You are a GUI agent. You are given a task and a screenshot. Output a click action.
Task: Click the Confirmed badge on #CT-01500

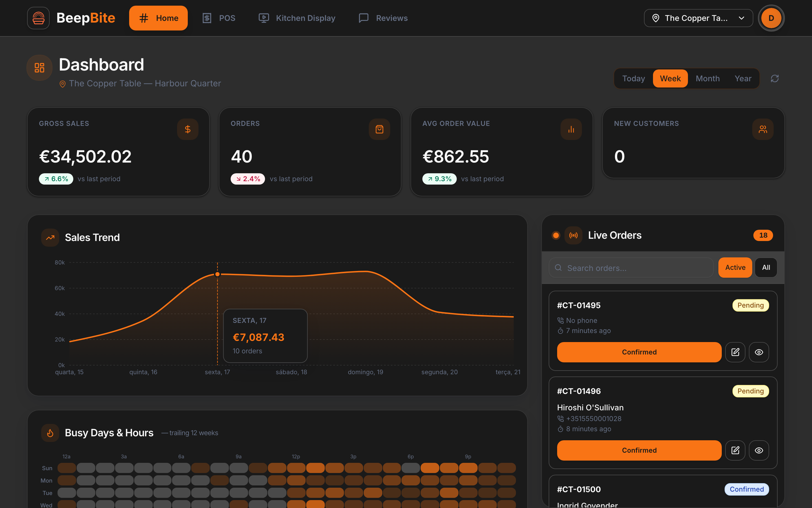[747, 489]
